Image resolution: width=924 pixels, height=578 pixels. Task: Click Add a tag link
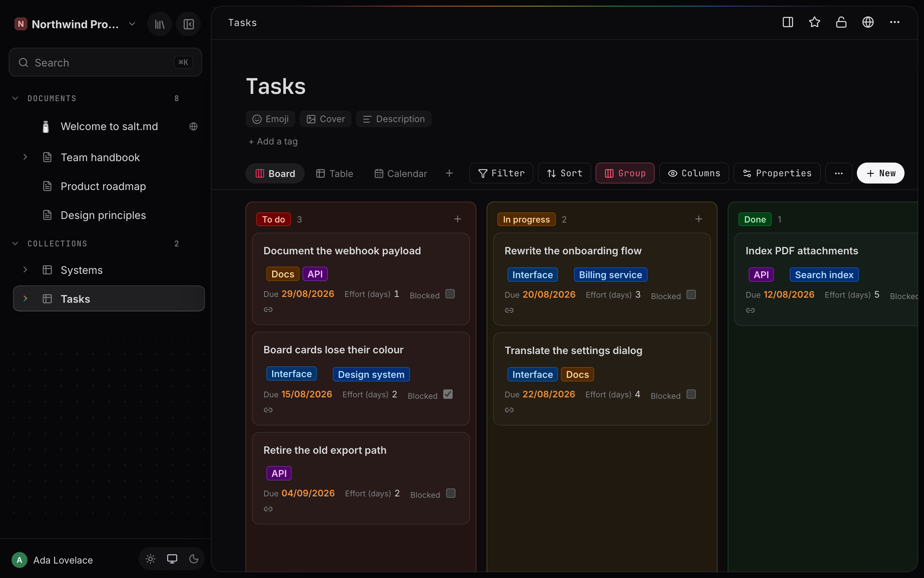[273, 142]
